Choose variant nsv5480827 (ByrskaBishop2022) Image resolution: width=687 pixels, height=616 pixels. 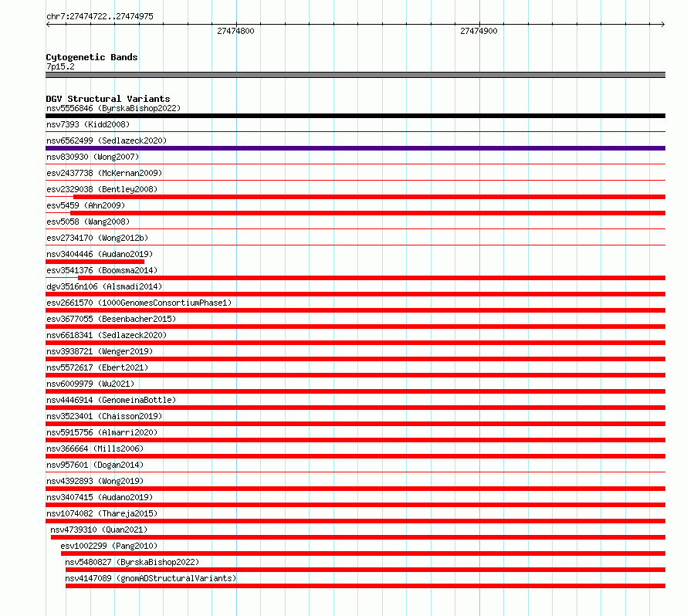[132, 562]
